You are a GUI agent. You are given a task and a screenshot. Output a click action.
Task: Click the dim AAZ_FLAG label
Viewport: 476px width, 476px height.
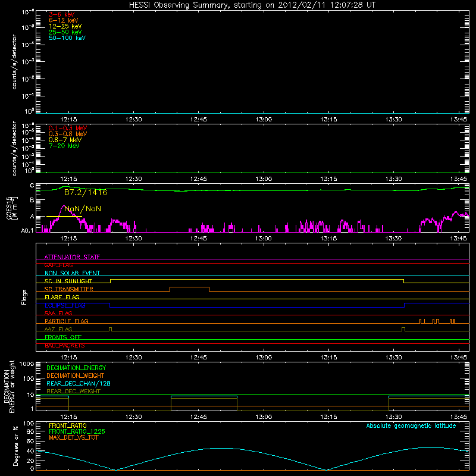coord(58,329)
